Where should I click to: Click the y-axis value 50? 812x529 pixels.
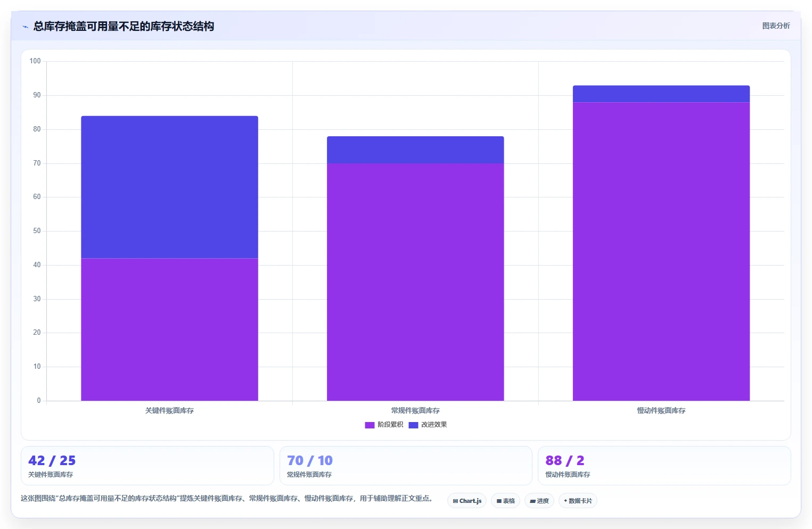(x=37, y=231)
